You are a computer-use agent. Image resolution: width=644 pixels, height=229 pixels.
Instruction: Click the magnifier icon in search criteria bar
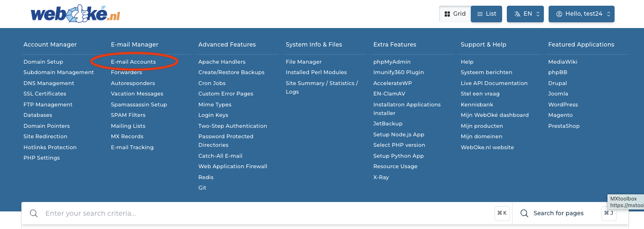click(34, 213)
